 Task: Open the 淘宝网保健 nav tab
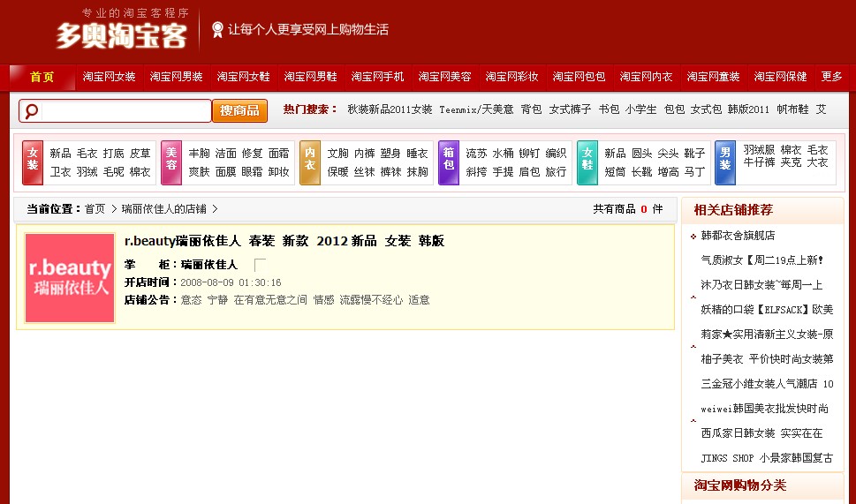click(781, 77)
